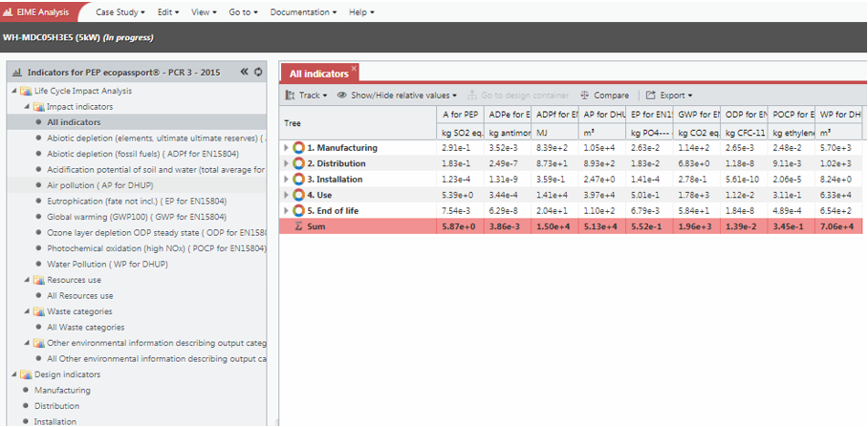The image size is (868, 427).
Task: Click the Life Cycle Impact Analysis folder icon
Action: point(26,91)
